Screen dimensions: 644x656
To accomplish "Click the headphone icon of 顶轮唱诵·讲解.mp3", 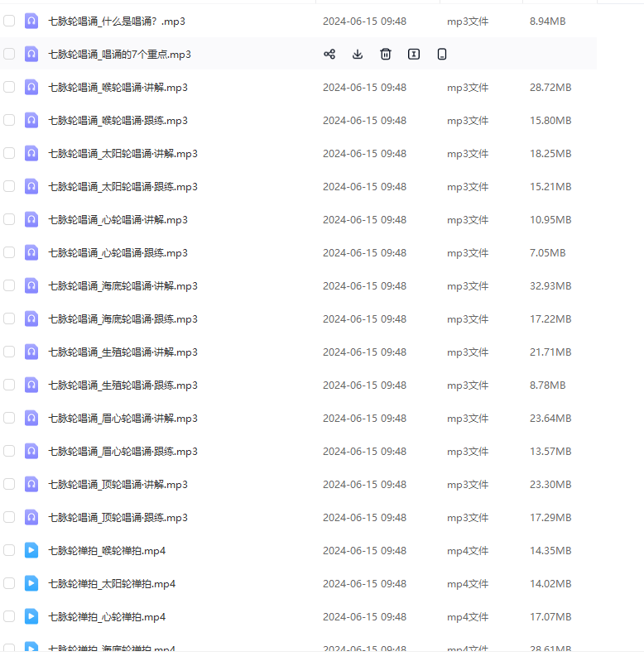I will point(31,484).
